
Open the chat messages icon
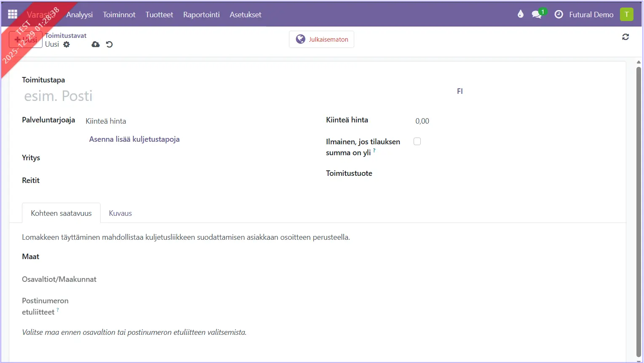tap(537, 14)
